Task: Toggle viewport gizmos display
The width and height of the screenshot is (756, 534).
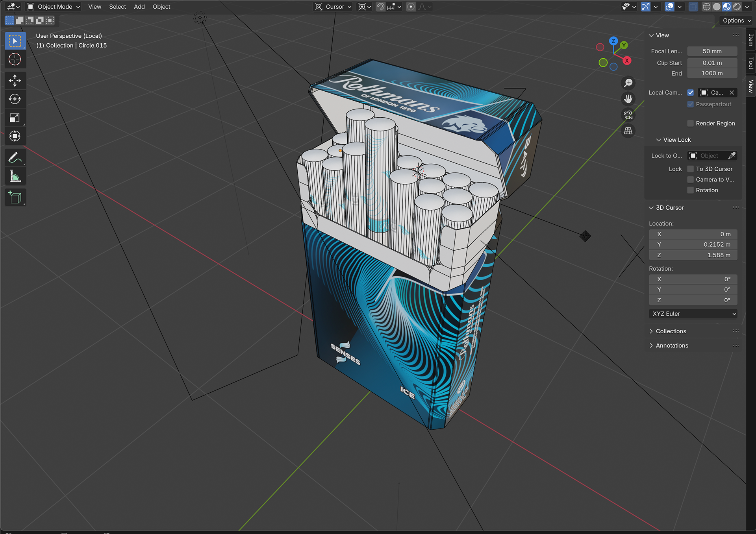Action: click(x=646, y=7)
